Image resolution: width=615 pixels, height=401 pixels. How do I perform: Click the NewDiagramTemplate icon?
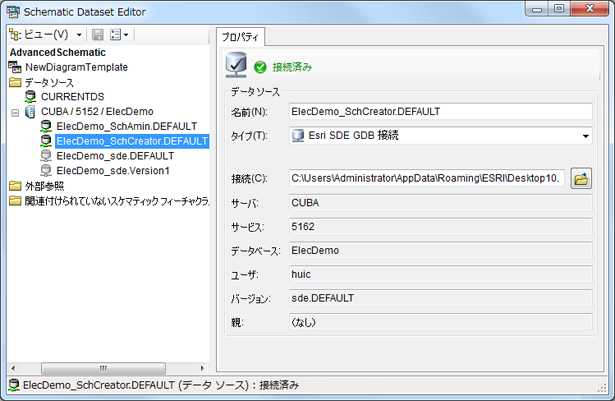tap(15, 67)
